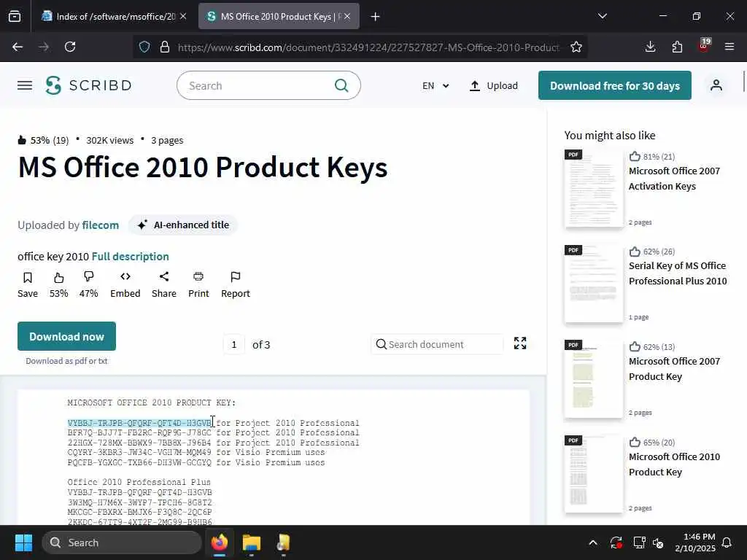The width and height of the screenshot is (747, 560).
Task: Click the Scribd logo
Action: (88, 86)
